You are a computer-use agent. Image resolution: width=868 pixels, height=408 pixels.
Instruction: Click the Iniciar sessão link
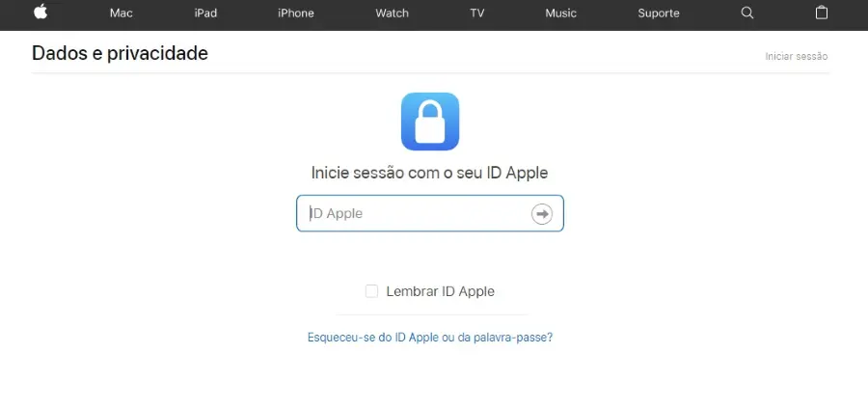pos(797,57)
